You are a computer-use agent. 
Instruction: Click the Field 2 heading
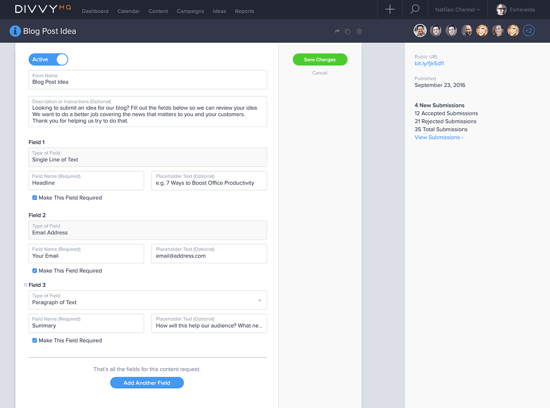37,215
